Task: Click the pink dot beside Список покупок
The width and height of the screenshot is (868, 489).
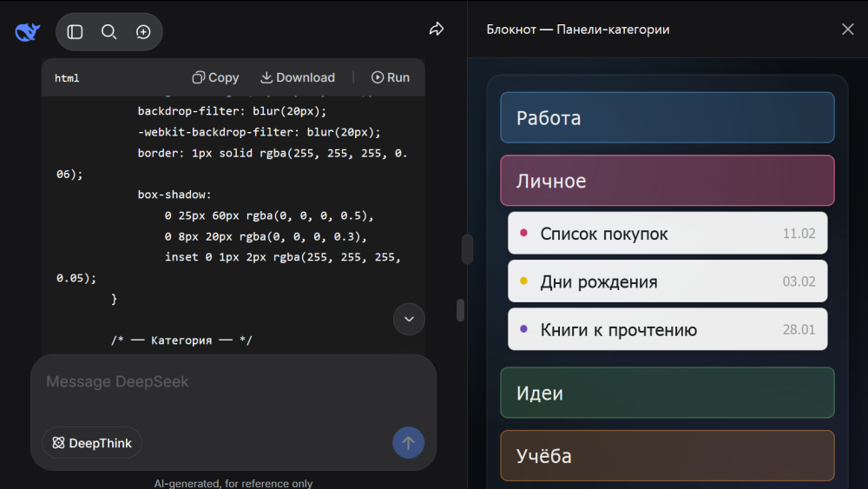Action: 523,233
